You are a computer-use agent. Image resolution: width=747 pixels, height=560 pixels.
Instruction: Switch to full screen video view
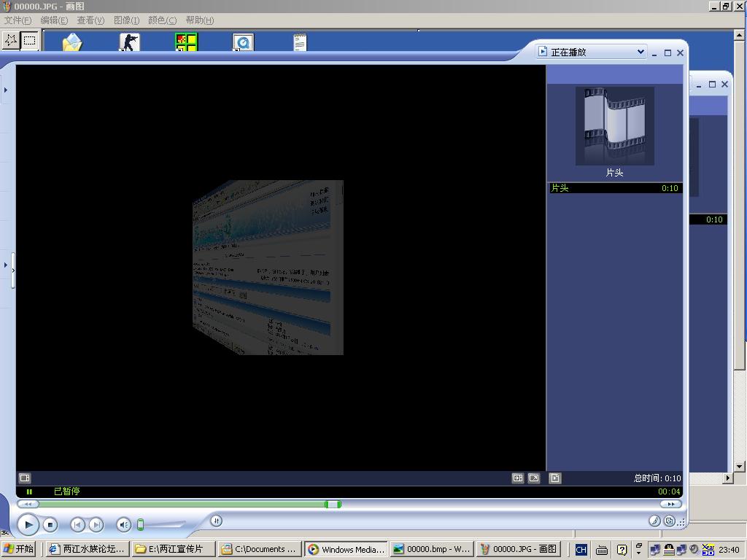pos(534,478)
